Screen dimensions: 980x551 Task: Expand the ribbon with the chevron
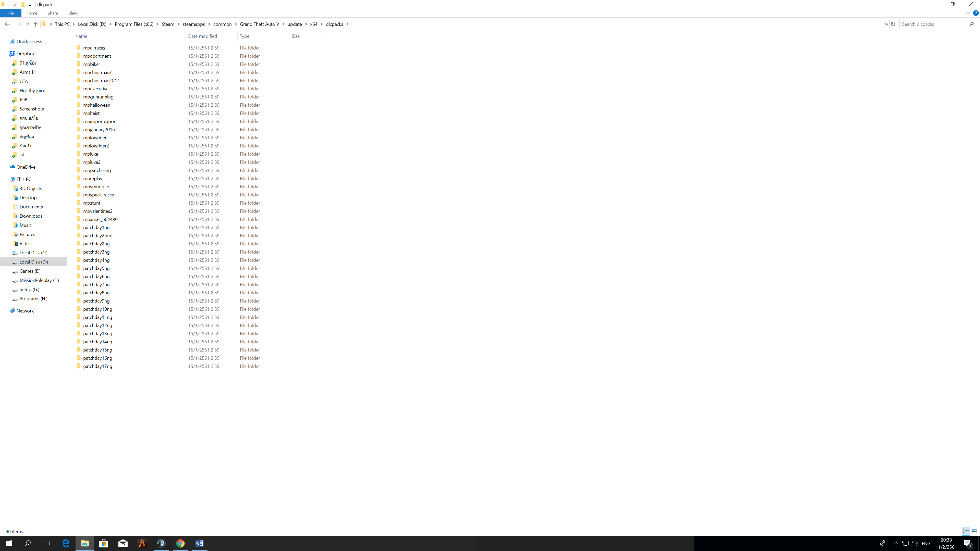pos(967,13)
